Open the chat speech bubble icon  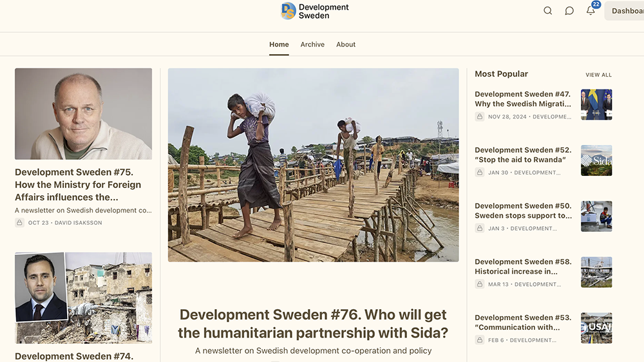(x=569, y=11)
